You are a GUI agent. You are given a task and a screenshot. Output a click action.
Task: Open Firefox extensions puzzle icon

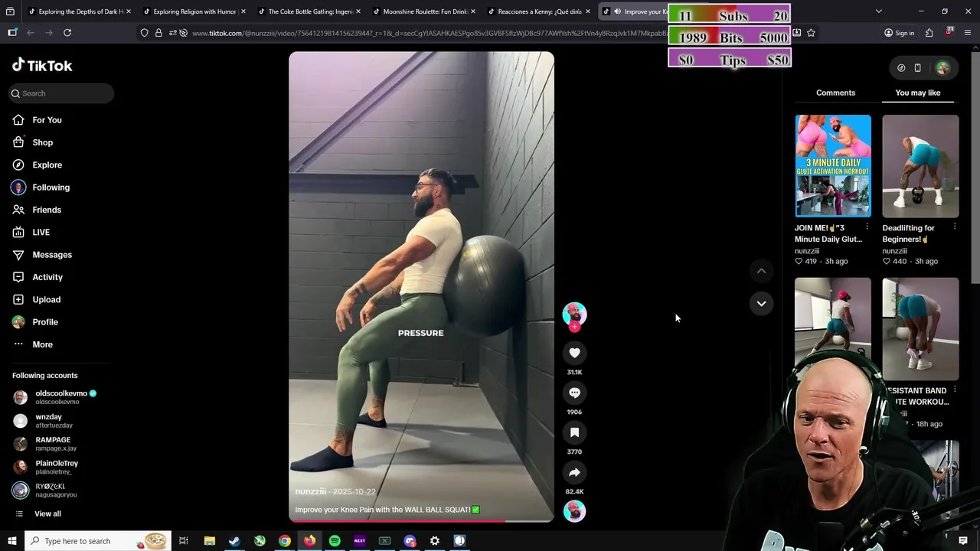click(x=929, y=33)
